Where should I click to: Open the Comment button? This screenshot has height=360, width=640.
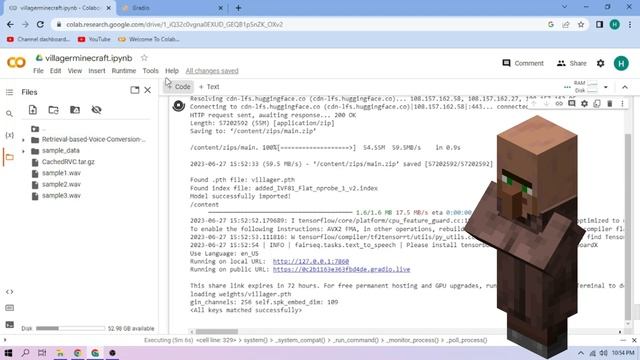(523, 63)
